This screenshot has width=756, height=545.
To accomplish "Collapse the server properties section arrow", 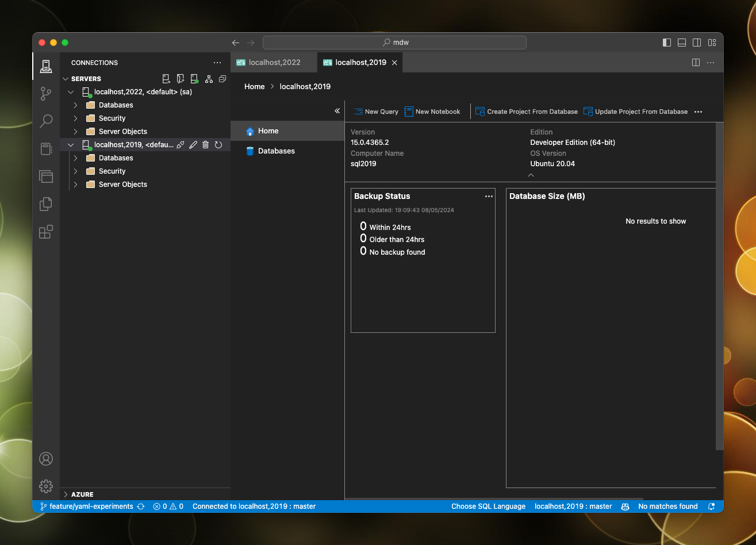I will click(x=531, y=175).
